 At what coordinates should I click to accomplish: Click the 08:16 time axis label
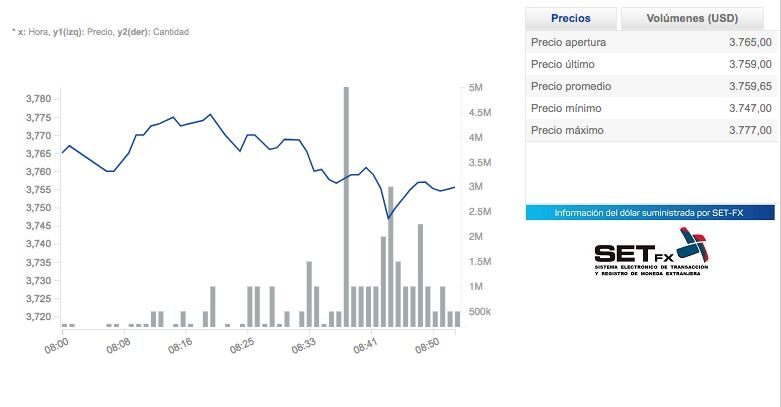pyautogui.click(x=180, y=345)
